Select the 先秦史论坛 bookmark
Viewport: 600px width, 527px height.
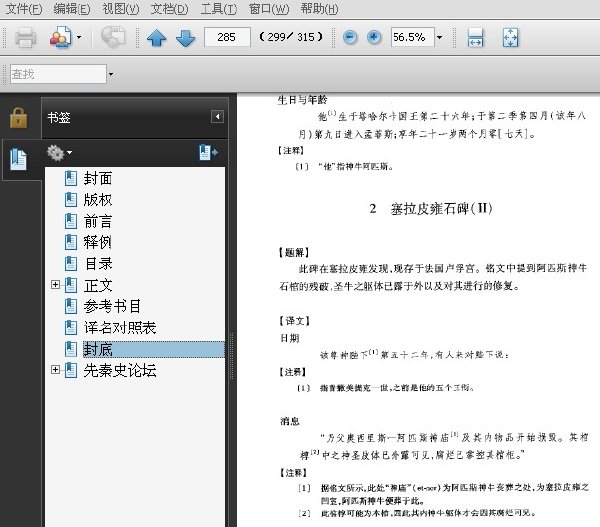pos(120,370)
